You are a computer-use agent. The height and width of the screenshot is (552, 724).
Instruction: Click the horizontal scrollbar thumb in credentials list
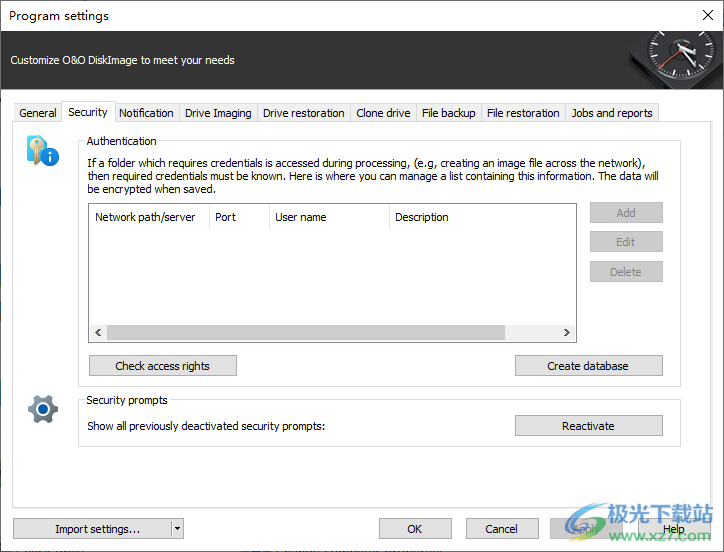306,333
